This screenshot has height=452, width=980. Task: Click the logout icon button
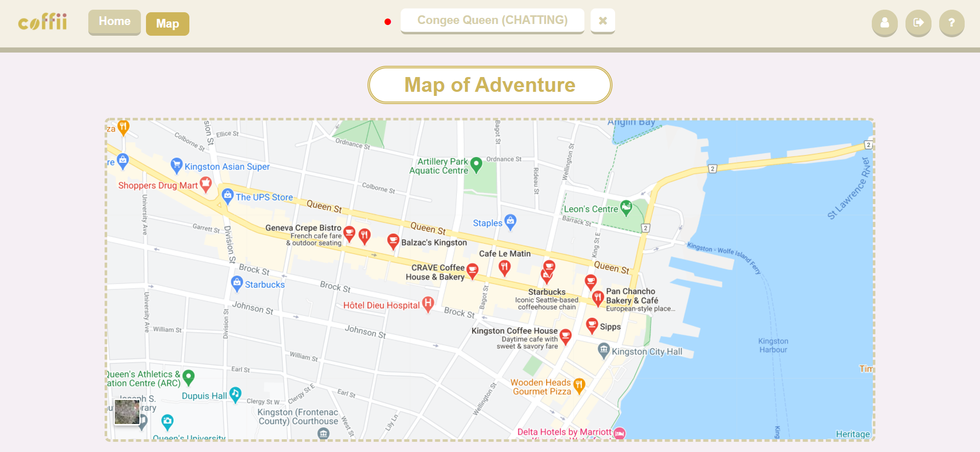click(918, 23)
